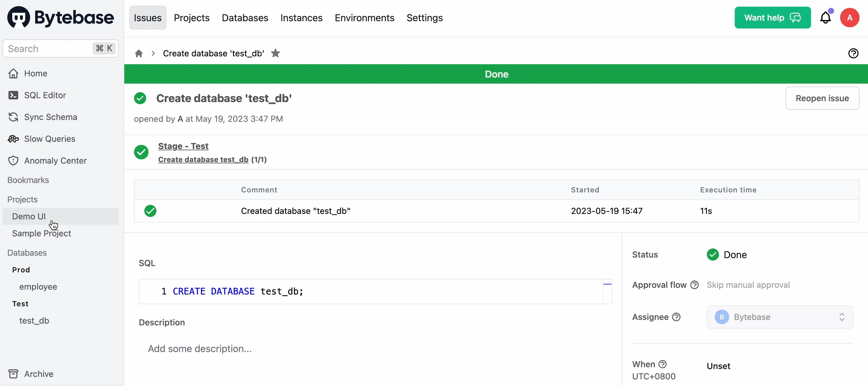Viewport: 868px width, 386px height.
Task: Click the green Done banner
Action: point(496,74)
